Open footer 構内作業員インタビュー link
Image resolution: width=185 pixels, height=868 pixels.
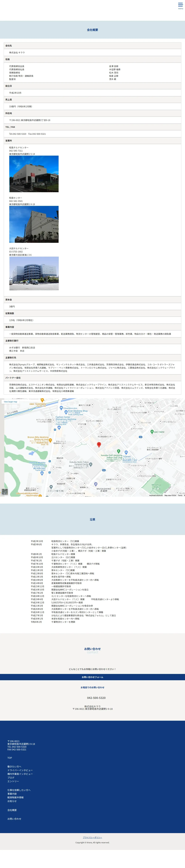(20, 774)
